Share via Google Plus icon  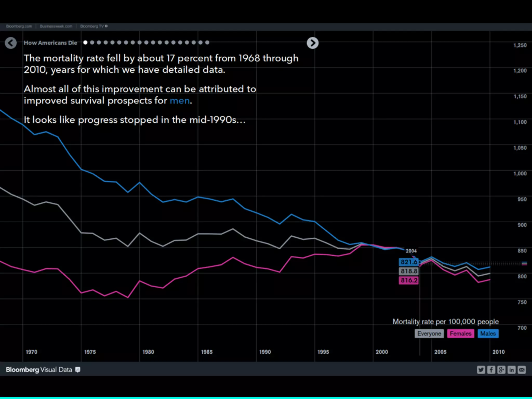tap(501, 370)
